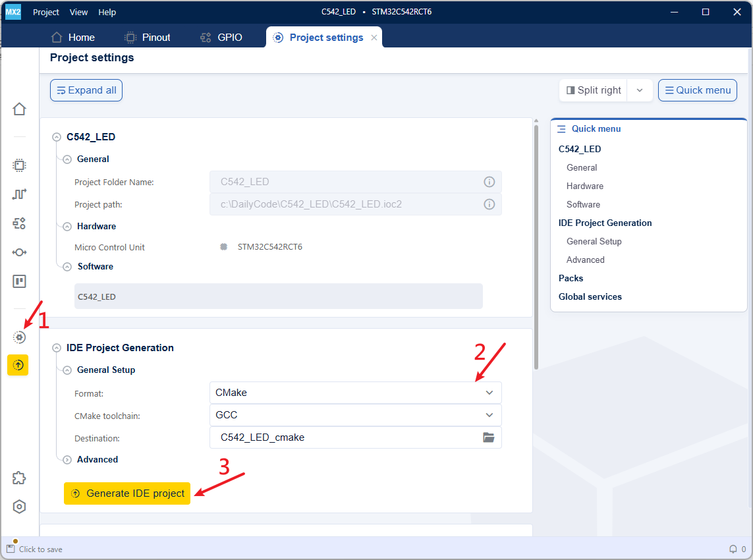Switch to the Home tab

pos(73,38)
